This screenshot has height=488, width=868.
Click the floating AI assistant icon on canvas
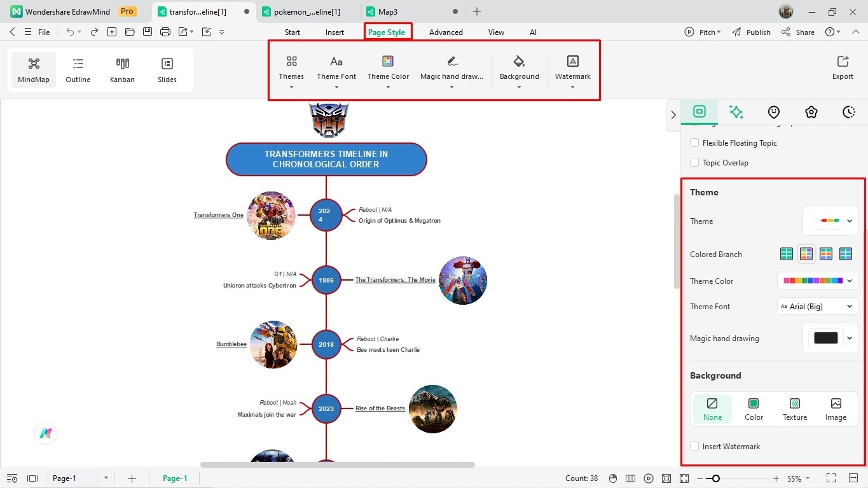click(x=46, y=433)
